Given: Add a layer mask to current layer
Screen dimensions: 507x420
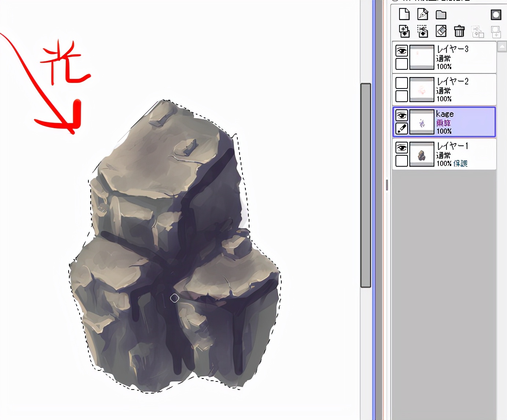Looking at the screenshot, I should point(496,14).
